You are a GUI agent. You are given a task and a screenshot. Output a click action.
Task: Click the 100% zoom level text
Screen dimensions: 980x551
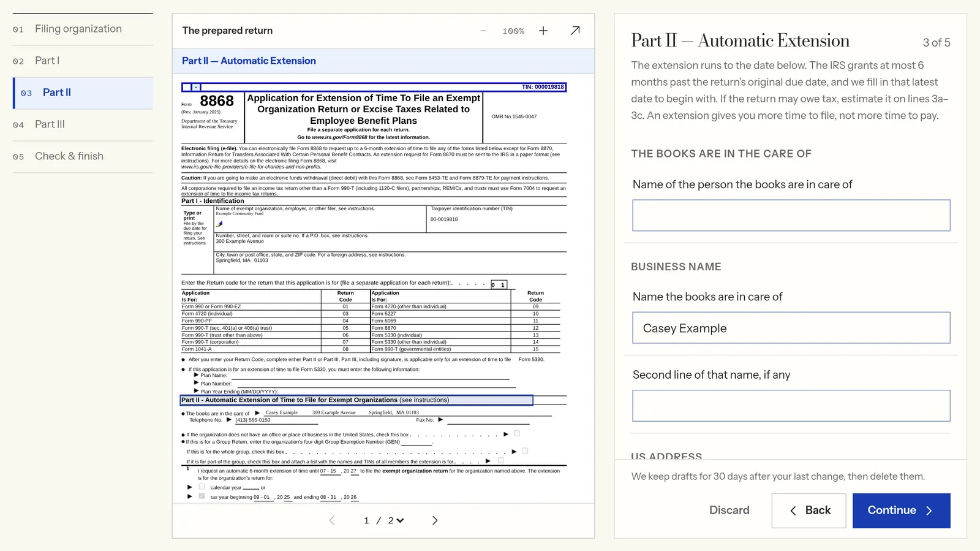click(513, 31)
